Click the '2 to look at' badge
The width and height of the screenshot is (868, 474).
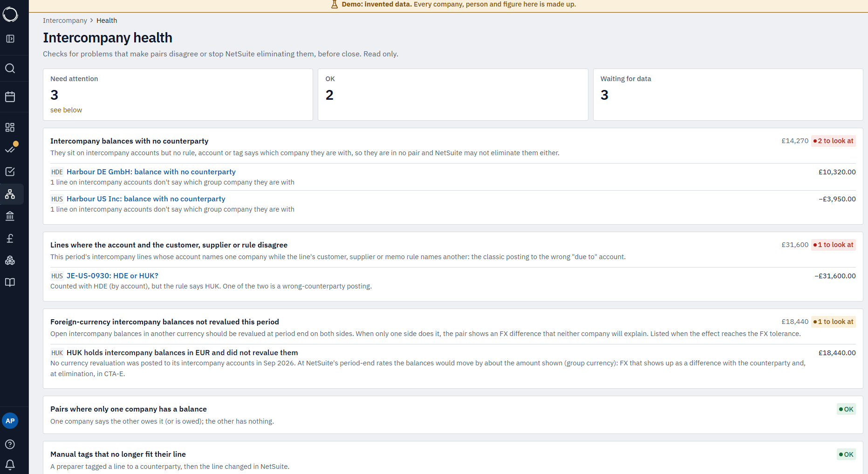tap(834, 141)
